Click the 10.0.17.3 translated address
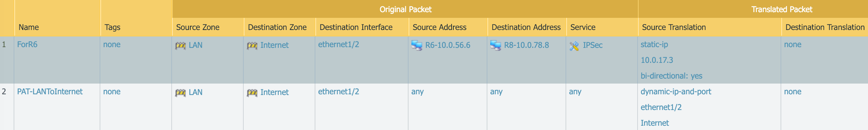The height and width of the screenshot is (130, 868). tap(657, 60)
